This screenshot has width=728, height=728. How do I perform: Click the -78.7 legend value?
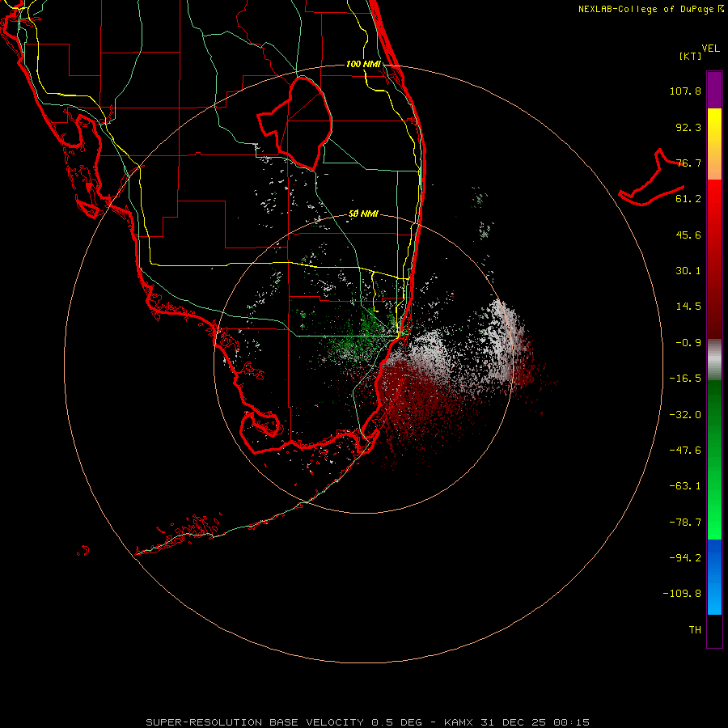pyautogui.click(x=685, y=523)
